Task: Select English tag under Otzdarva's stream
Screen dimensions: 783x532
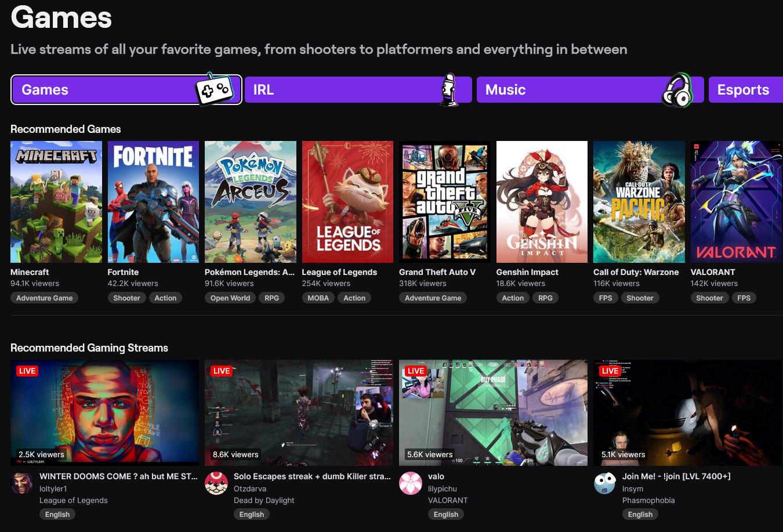Action: [252, 515]
